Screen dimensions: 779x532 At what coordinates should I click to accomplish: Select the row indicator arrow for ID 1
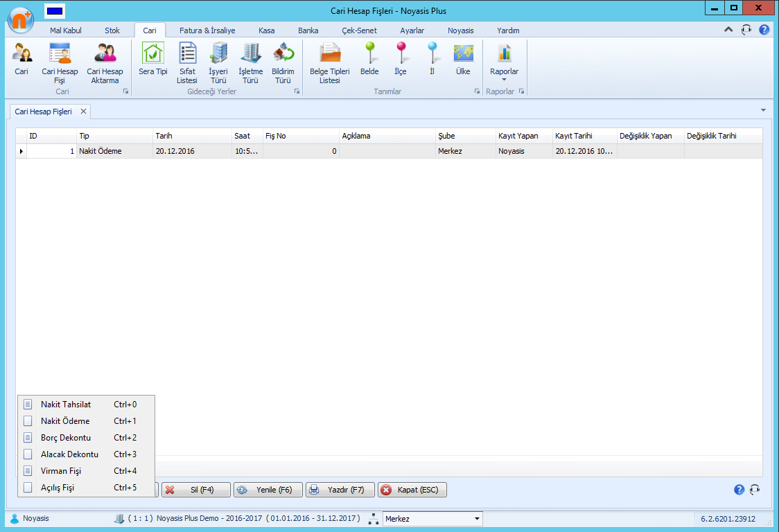[x=21, y=151]
